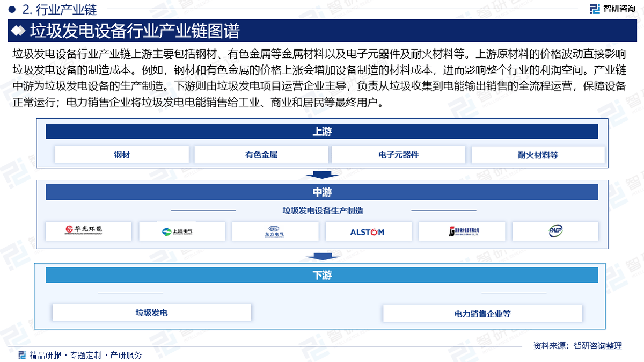Screen dimensions: 644x362
Task: Select the 电子元器件 box
Action: click(398, 155)
